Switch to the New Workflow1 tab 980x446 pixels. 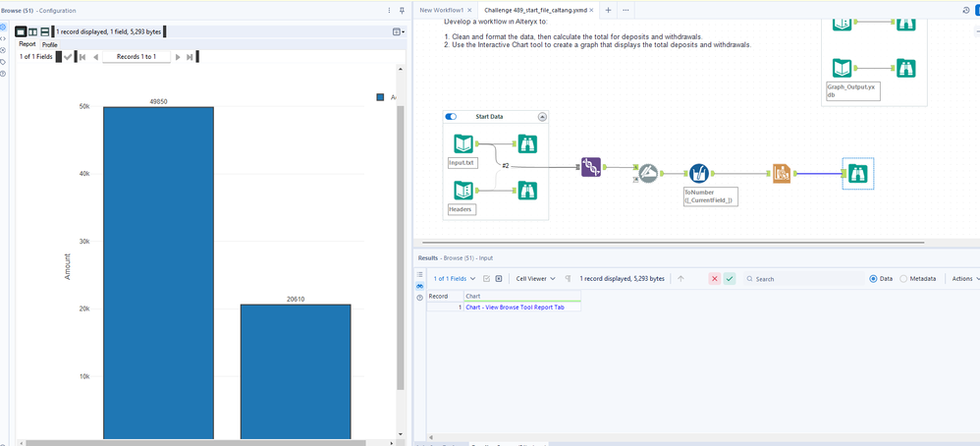[x=441, y=10]
